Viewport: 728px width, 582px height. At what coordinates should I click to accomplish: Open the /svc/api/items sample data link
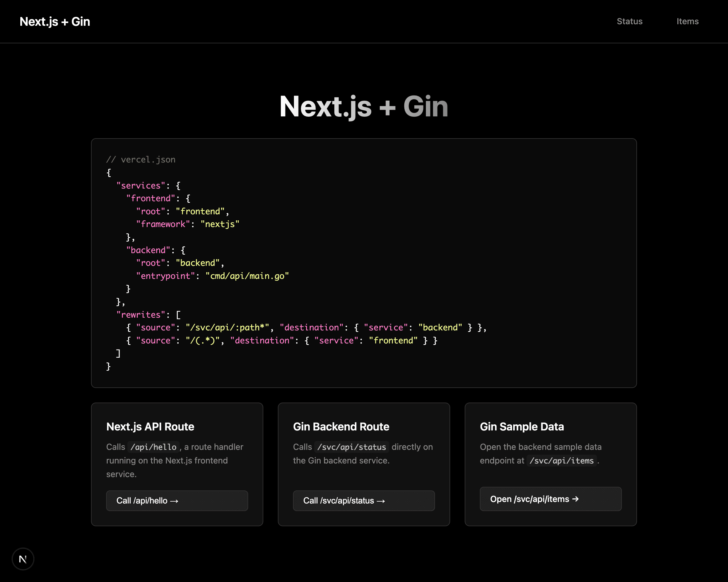click(x=550, y=499)
